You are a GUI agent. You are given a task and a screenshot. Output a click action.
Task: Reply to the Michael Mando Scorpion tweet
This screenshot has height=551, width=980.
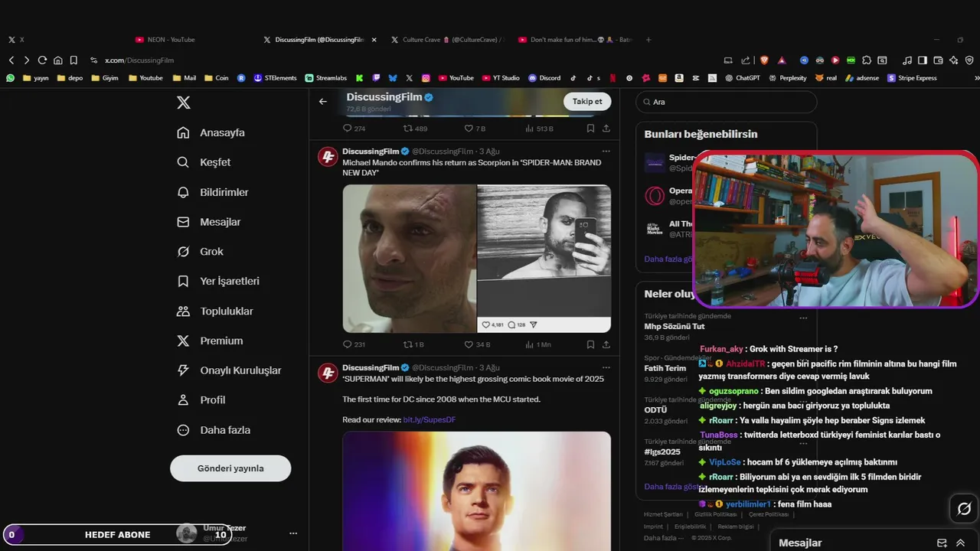tap(354, 344)
